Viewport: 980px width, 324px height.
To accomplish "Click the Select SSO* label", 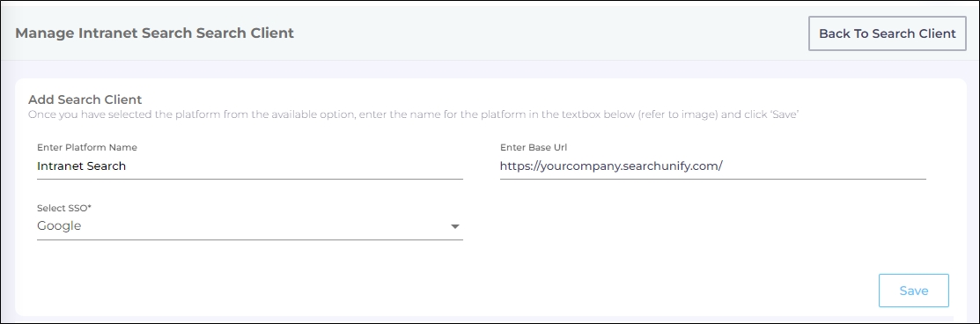I will [63, 209].
